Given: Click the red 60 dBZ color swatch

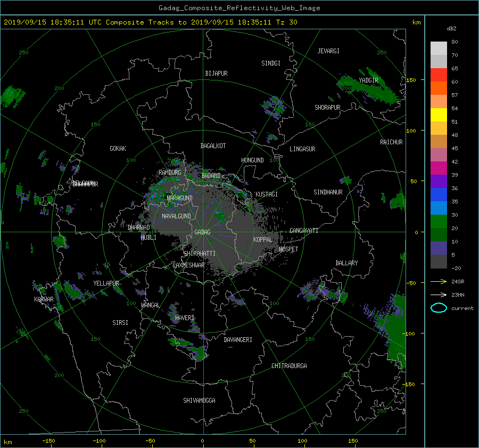Looking at the screenshot, I should 439,75.
